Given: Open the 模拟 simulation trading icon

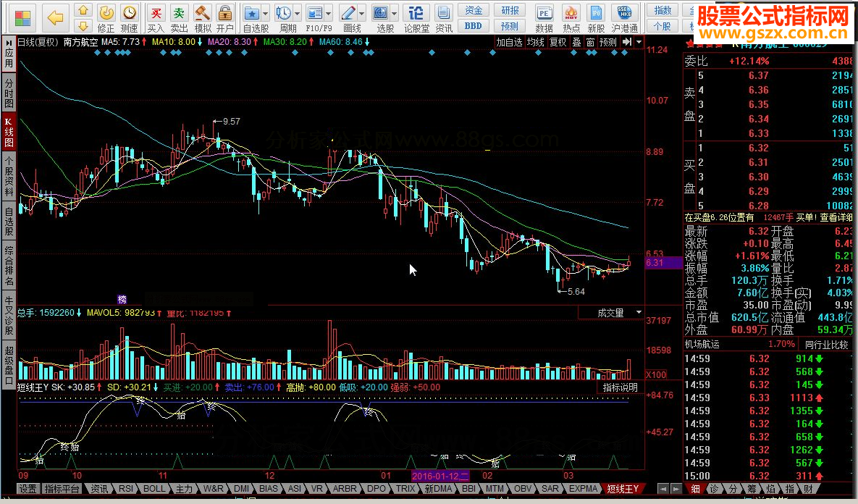Looking at the screenshot, I should [203, 19].
